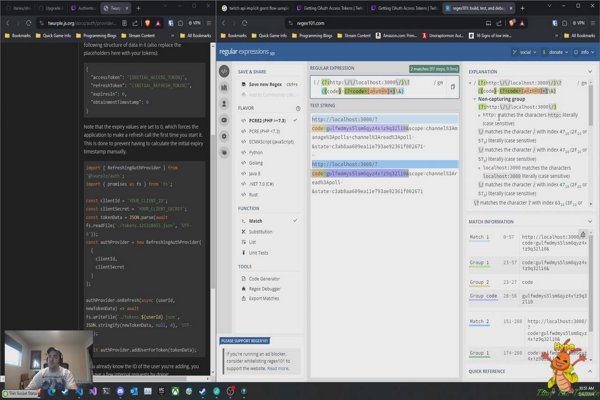
Task: Open the community library sidebar icon in regex101
Action: (x=224, y=88)
